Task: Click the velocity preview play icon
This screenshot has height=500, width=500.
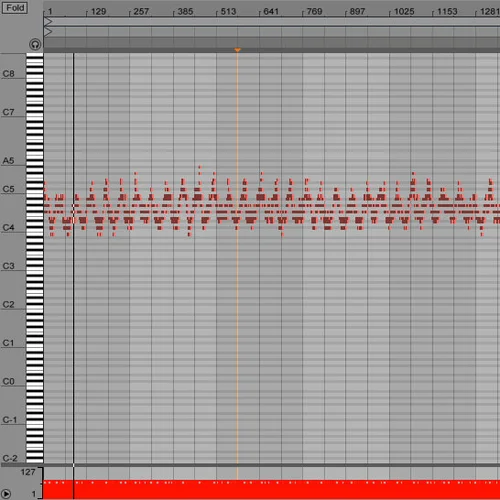Action: click(x=6, y=494)
